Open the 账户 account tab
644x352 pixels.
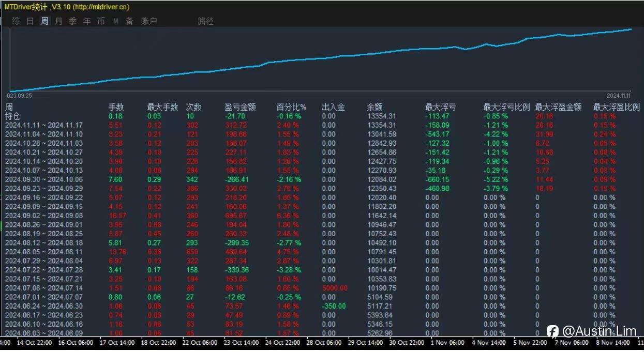pos(149,21)
